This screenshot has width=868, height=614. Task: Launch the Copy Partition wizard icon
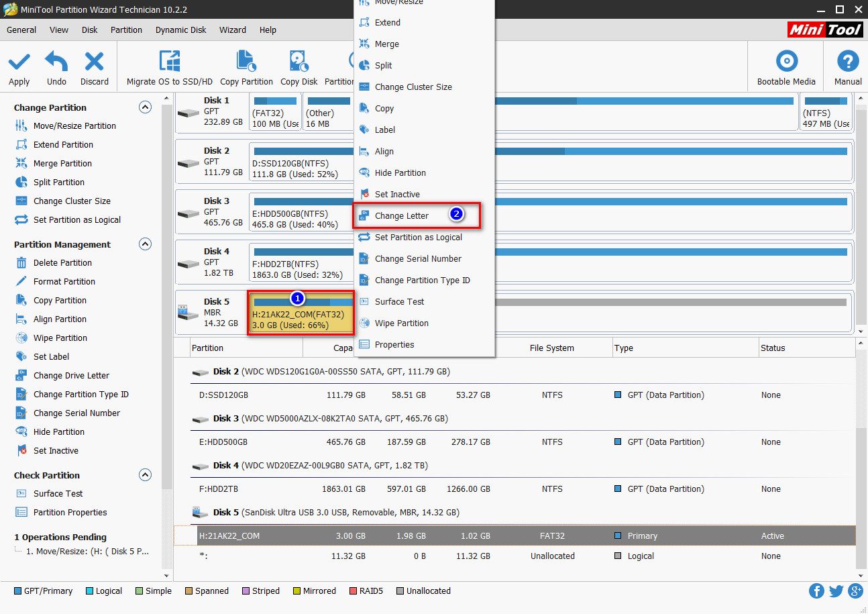click(246, 62)
